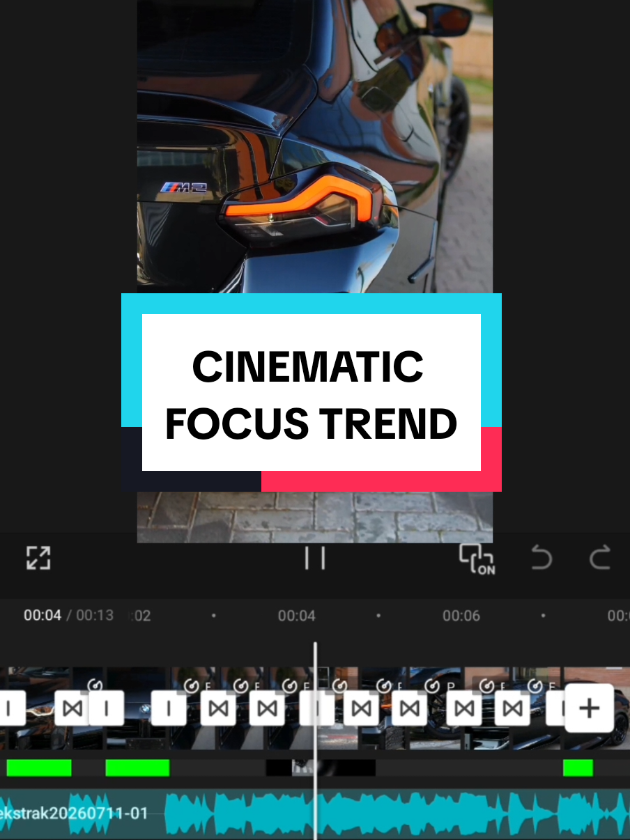Open the bowtie transition just before the add button

pos(513,708)
